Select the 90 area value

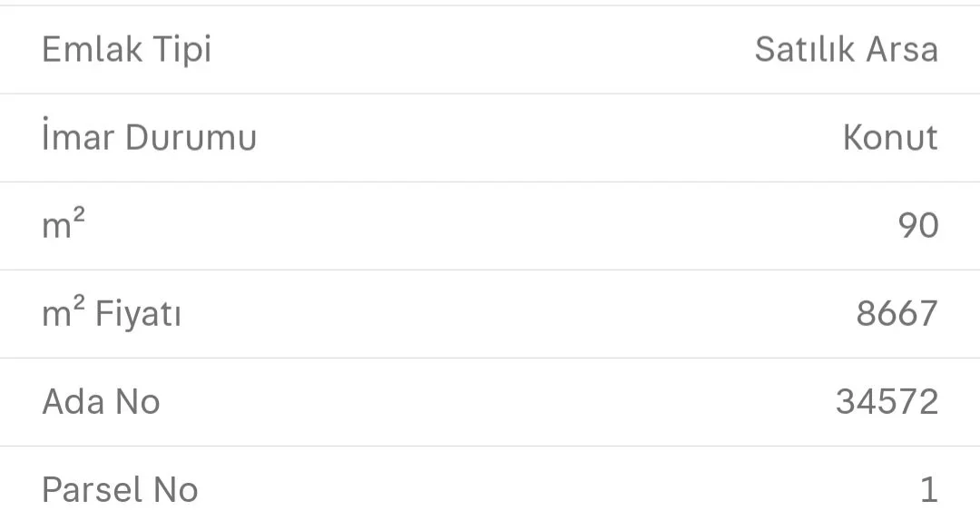pyautogui.click(x=917, y=225)
